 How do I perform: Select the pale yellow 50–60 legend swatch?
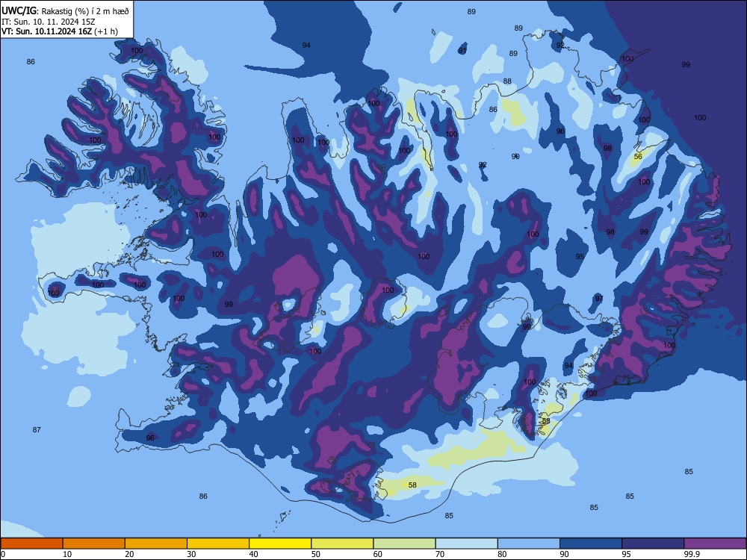coord(343,544)
